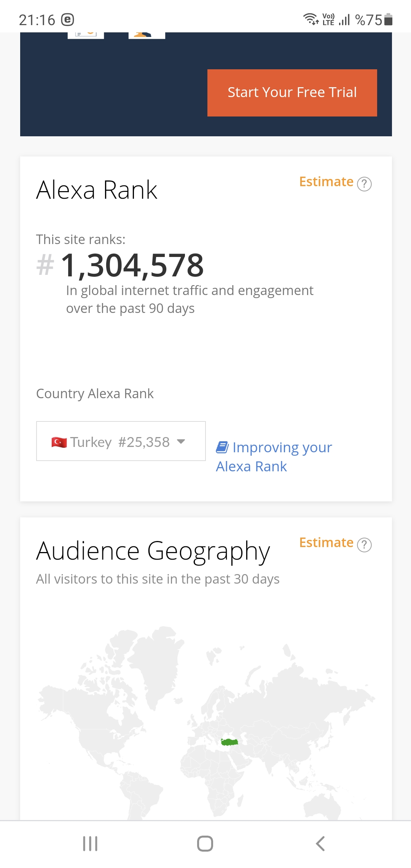Click the Estimate label in Audience Geography

(x=326, y=542)
